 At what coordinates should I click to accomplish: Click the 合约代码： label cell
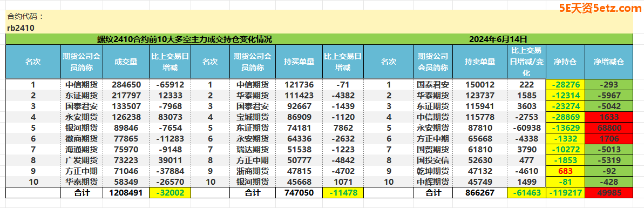pyautogui.click(x=25, y=17)
